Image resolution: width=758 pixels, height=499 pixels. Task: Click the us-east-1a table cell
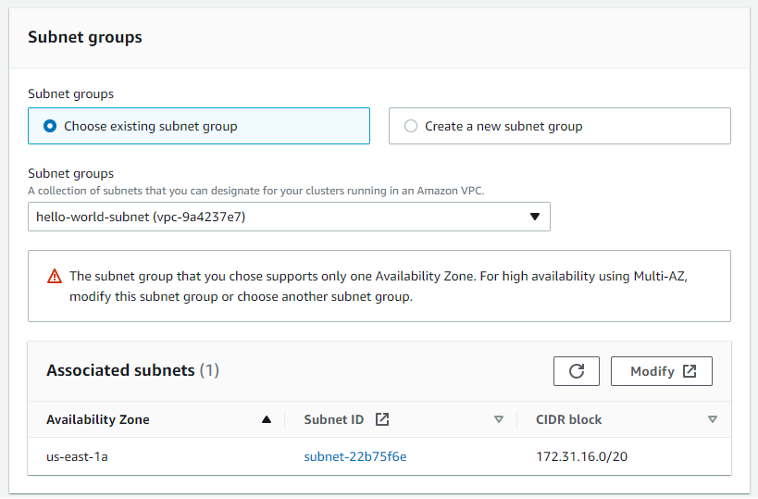click(x=76, y=457)
